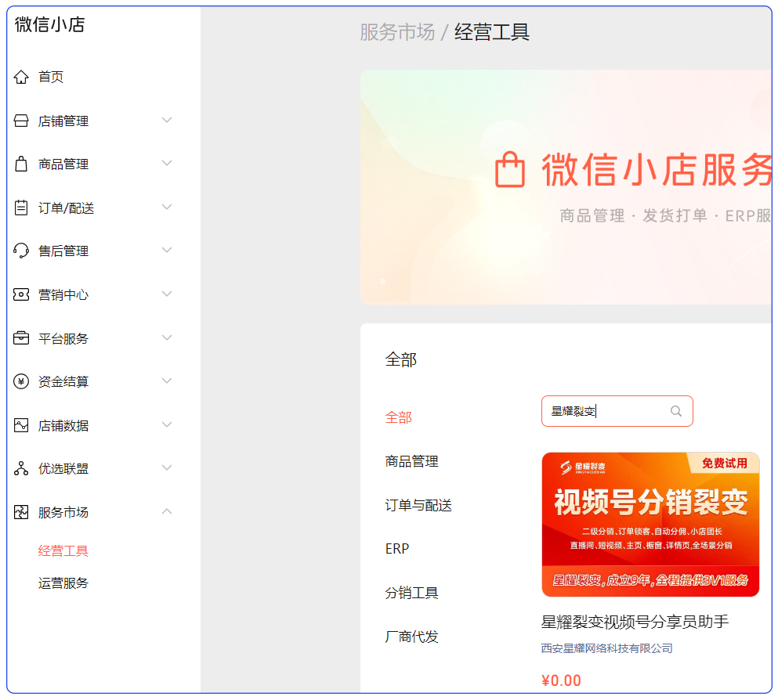The width and height of the screenshot is (778, 700).
Task: Click the search field containing 星耀裂变
Action: (x=617, y=411)
